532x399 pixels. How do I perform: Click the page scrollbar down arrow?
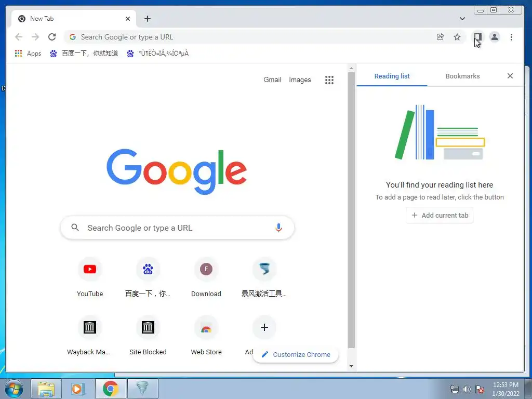tap(351, 366)
